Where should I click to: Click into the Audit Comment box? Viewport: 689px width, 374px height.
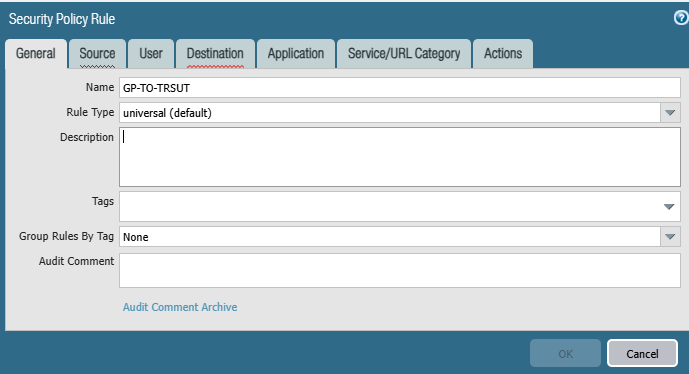pos(400,270)
